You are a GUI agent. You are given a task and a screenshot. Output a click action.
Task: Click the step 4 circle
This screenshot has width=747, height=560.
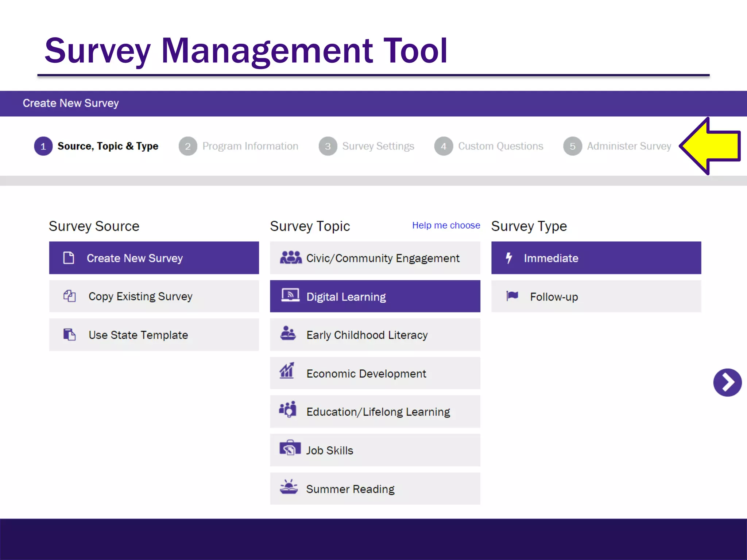444,146
